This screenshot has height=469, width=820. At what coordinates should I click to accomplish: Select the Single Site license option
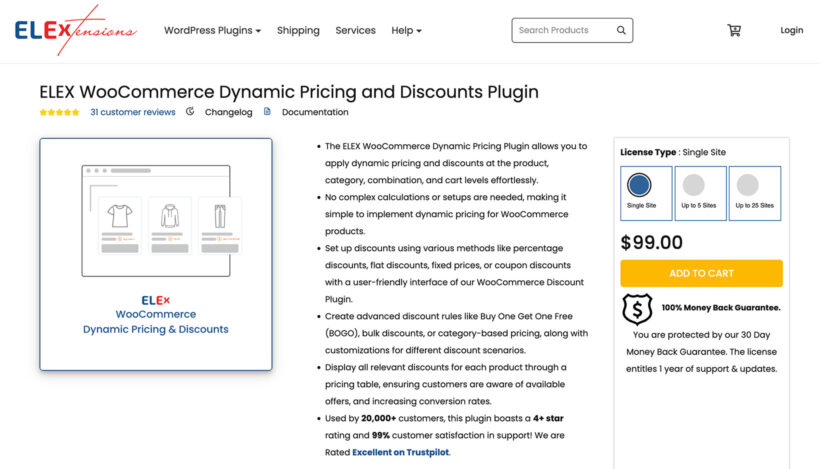click(x=639, y=192)
